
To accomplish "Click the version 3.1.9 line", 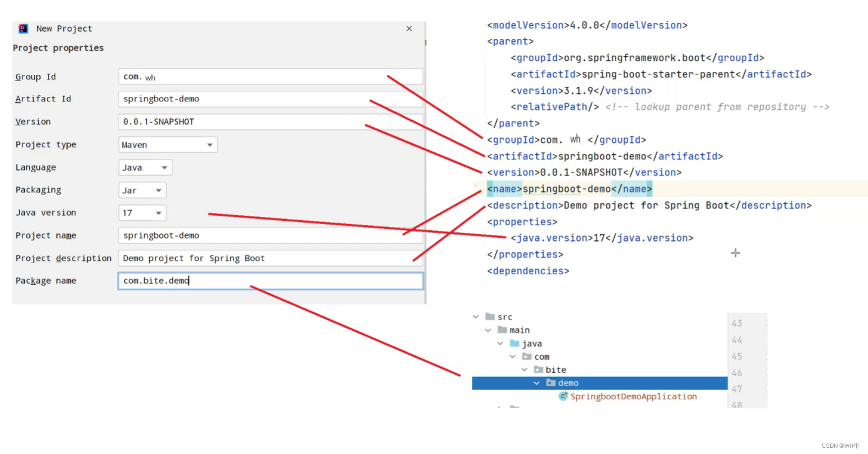I will tap(581, 91).
